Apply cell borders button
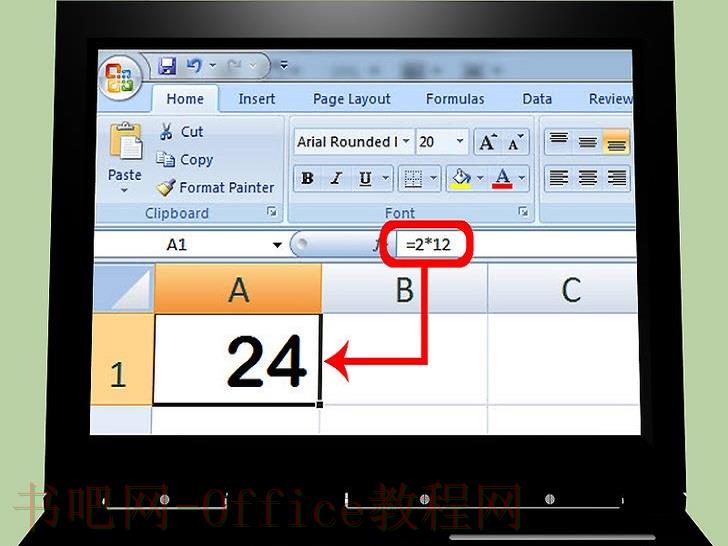 (413, 178)
